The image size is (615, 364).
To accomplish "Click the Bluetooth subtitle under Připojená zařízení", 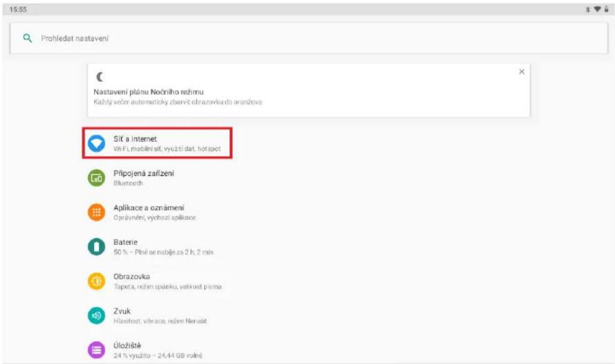I will (x=128, y=183).
